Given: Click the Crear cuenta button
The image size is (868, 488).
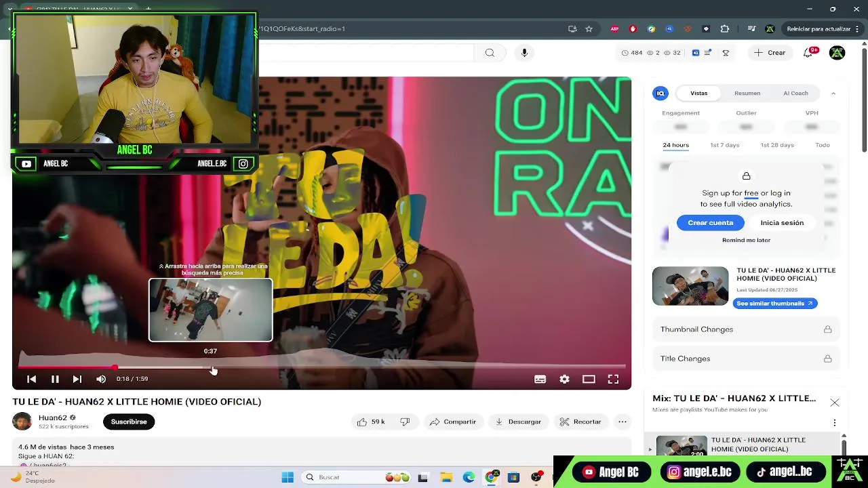Looking at the screenshot, I should pyautogui.click(x=711, y=223).
